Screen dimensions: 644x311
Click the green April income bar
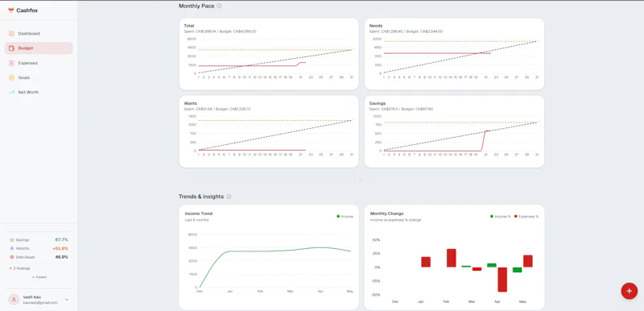(x=492, y=265)
